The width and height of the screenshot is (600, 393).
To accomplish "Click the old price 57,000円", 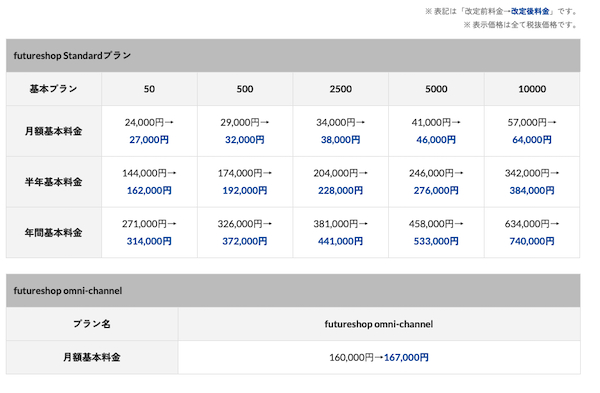I will click(x=527, y=122).
